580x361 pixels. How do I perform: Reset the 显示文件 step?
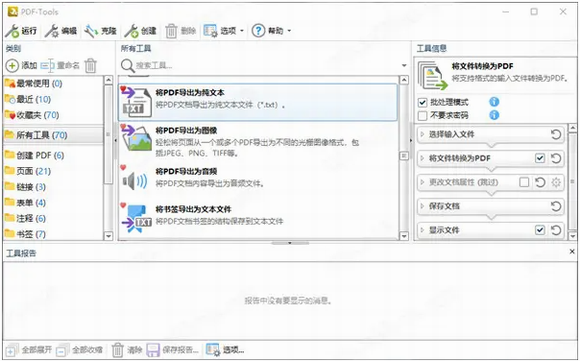coord(556,230)
